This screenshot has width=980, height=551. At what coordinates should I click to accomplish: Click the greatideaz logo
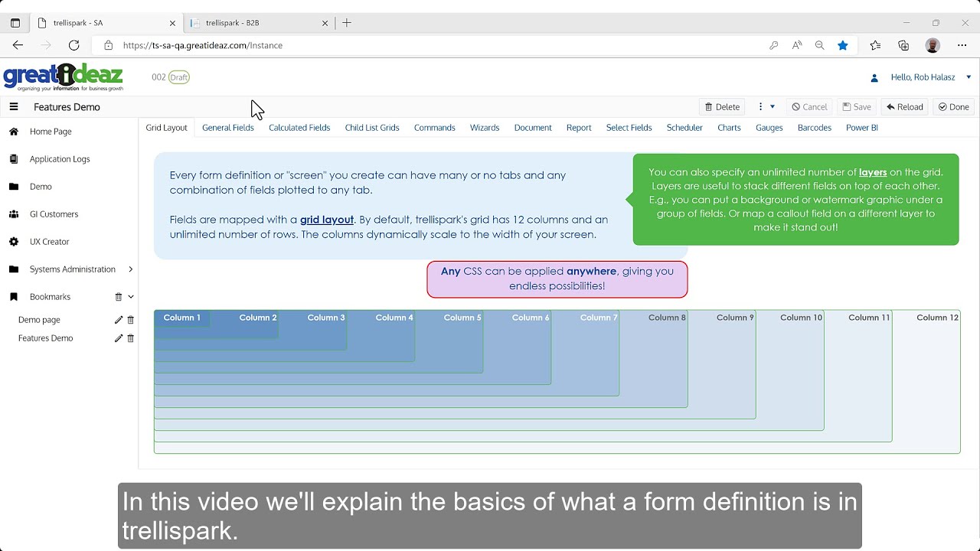(64, 77)
